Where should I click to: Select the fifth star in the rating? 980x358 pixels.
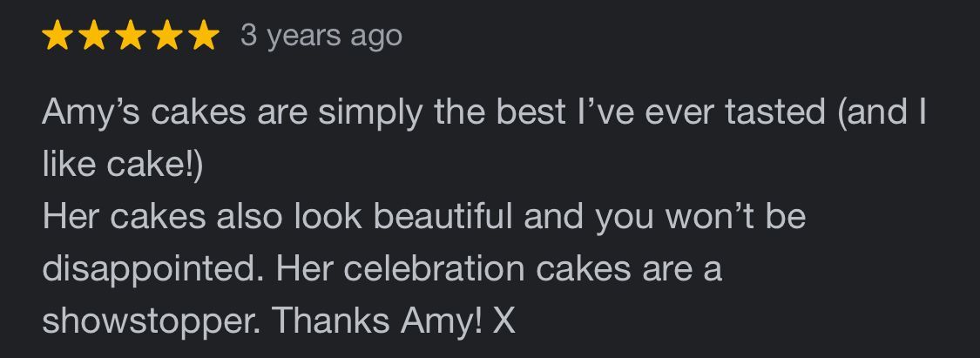203,36
